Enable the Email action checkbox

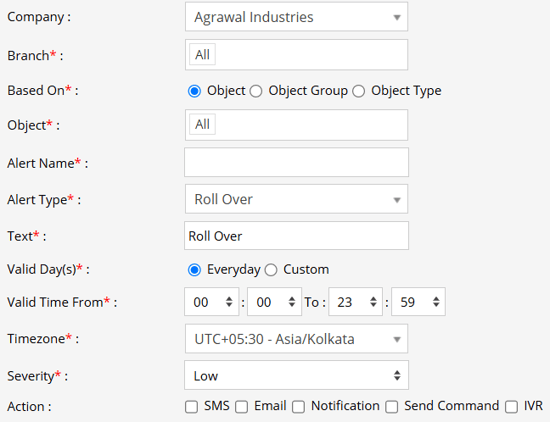242,407
